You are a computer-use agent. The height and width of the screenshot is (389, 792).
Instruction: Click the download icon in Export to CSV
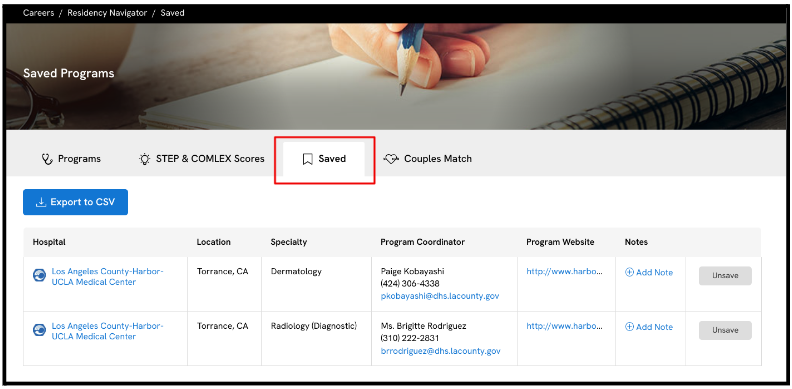pyautogui.click(x=41, y=203)
